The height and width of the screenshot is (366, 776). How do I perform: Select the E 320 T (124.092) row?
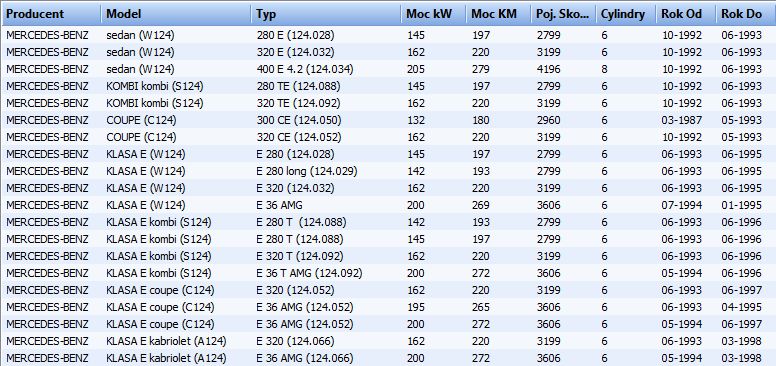pos(388,256)
